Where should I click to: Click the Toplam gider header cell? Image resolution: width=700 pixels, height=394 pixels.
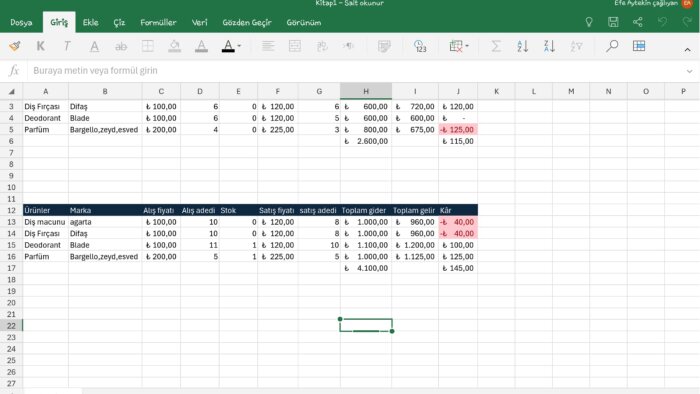coord(366,210)
